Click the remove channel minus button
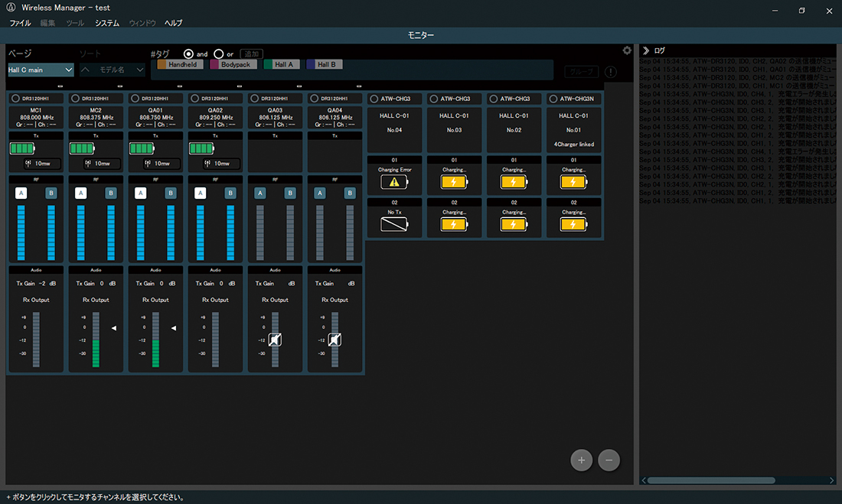 (609, 460)
